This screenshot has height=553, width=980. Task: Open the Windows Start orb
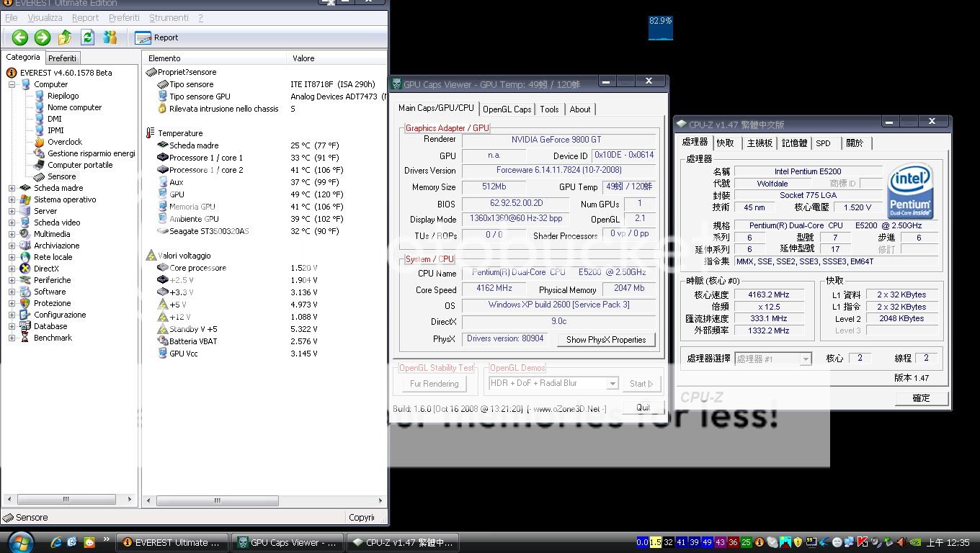tap(21, 542)
